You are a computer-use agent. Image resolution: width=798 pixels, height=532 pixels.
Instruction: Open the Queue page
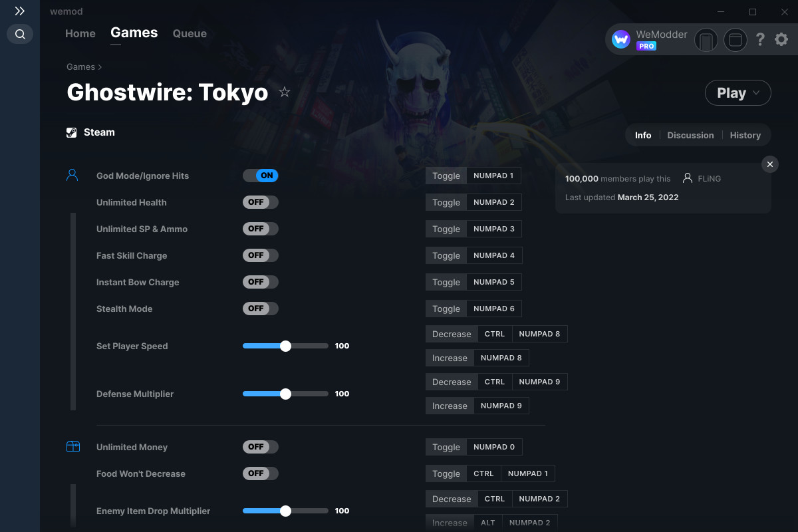pyautogui.click(x=190, y=33)
